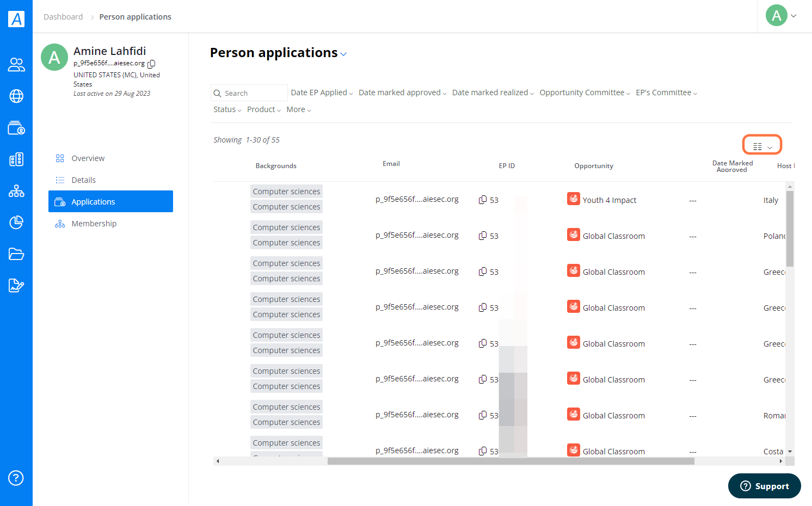Expand the More filters dropdown

tap(298, 109)
